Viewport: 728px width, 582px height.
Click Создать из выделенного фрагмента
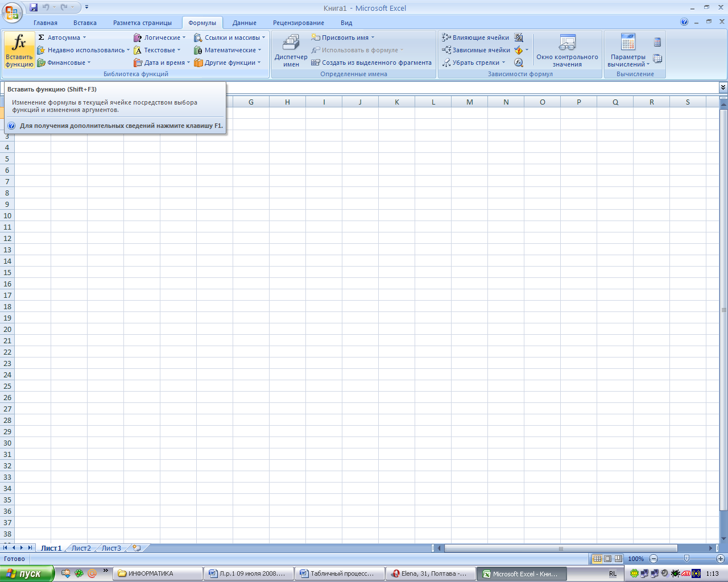(x=371, y=63)
